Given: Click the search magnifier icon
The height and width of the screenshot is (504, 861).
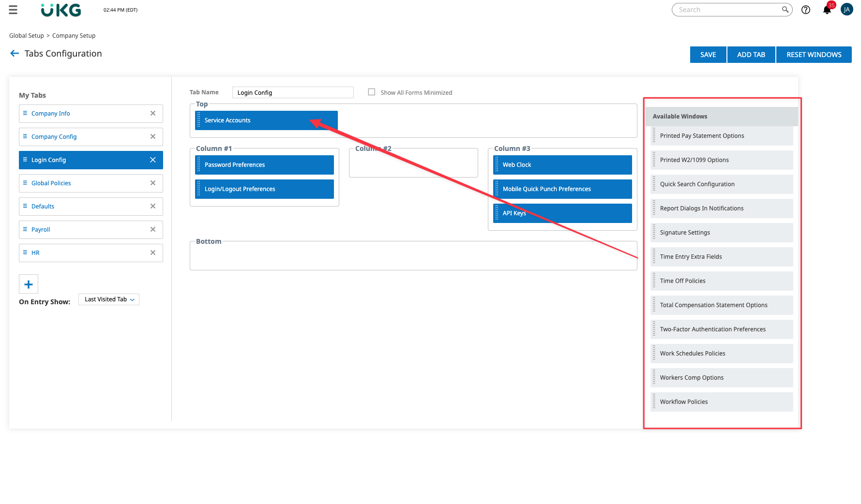Looking at the screenshot, I should click(x=785, y=10).
